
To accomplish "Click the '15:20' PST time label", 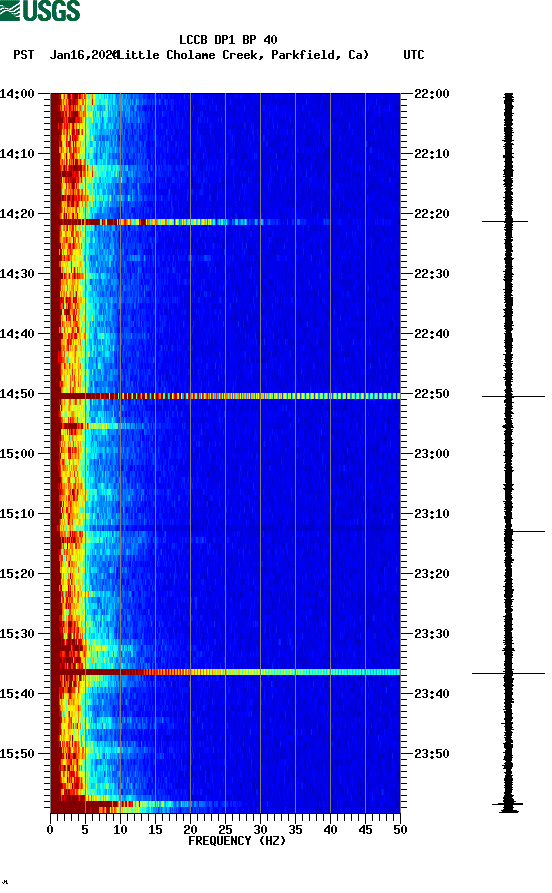I will (x=17, y=574).
